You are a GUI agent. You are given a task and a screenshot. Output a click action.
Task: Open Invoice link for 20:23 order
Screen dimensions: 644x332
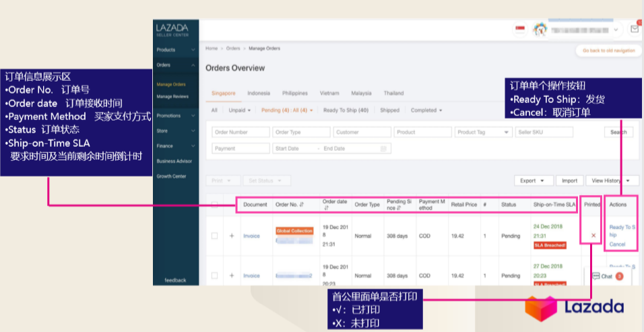click(x=251, y=276)
